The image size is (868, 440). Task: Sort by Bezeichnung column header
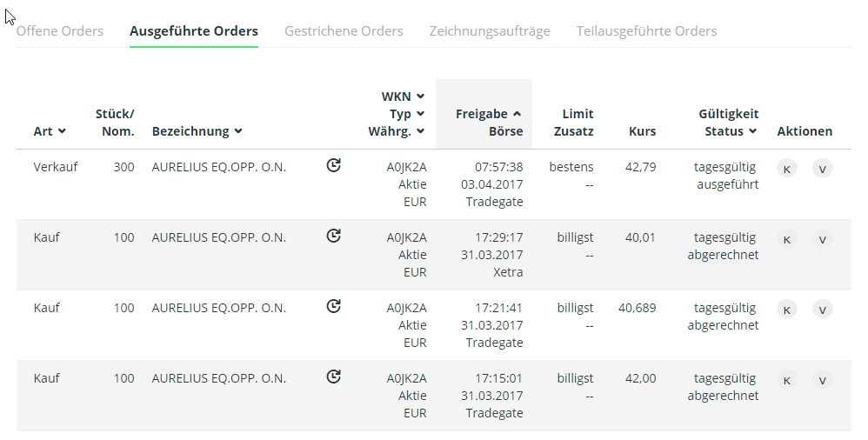click(197, 131)
